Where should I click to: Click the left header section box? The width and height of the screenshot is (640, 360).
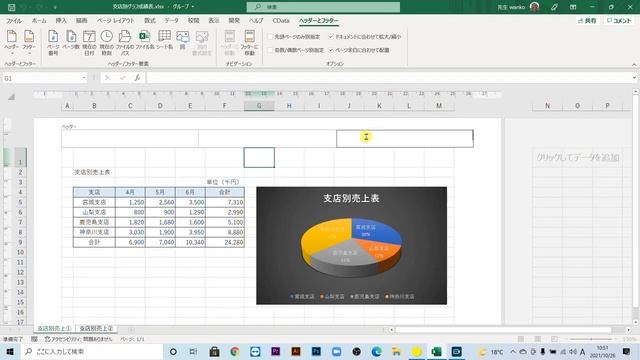pos(130,139)
